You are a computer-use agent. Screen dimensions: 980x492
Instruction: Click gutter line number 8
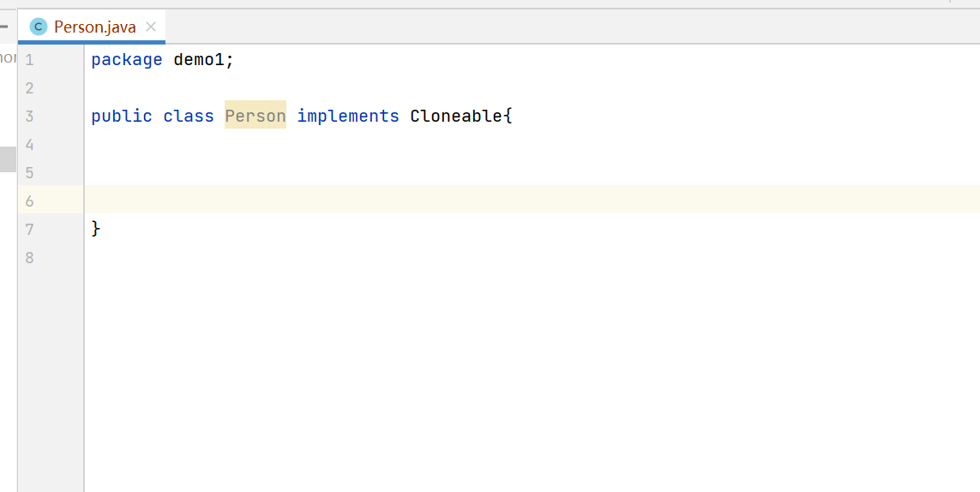pyautogui.click(x=29, y=257)
